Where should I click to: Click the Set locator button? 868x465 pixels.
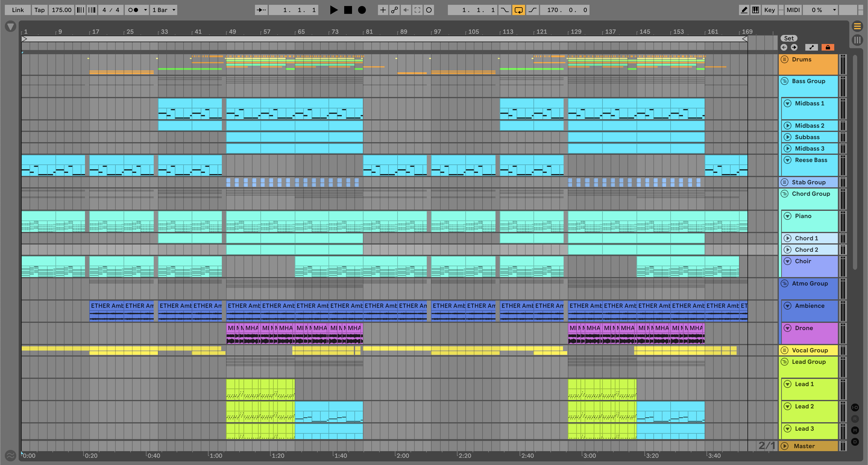pyautogui.click(x=789, y=38)
